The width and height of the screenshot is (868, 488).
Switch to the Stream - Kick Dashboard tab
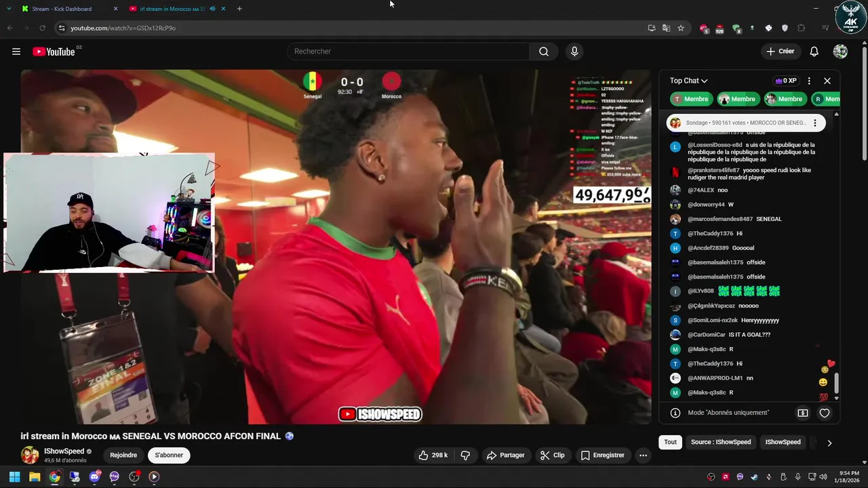point(70,9)
